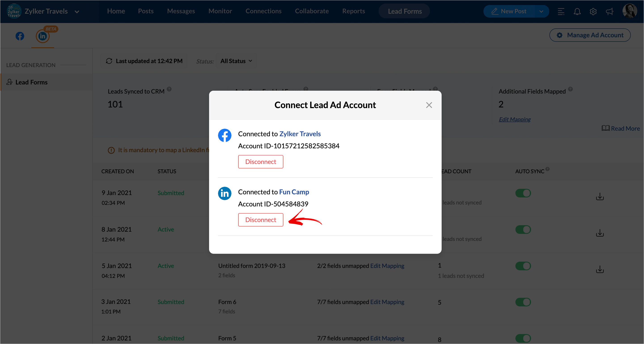
Task: Download leads for 5 Jan 2021 form
Action: pos(600,270)
